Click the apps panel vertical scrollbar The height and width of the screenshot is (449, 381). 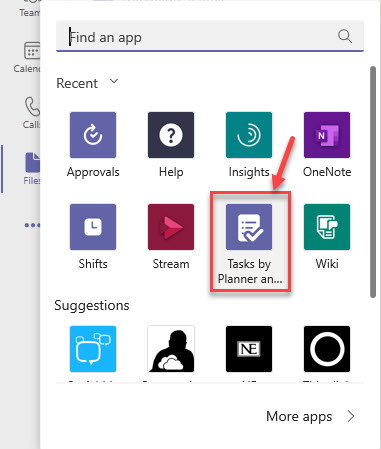click(373, 182)
